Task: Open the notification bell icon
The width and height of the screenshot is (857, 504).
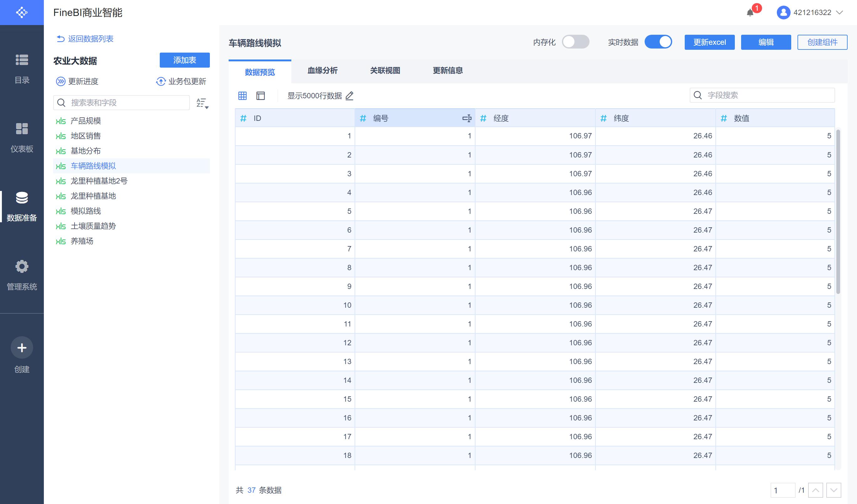Action: pyautogui.click(x=750, y=13)
